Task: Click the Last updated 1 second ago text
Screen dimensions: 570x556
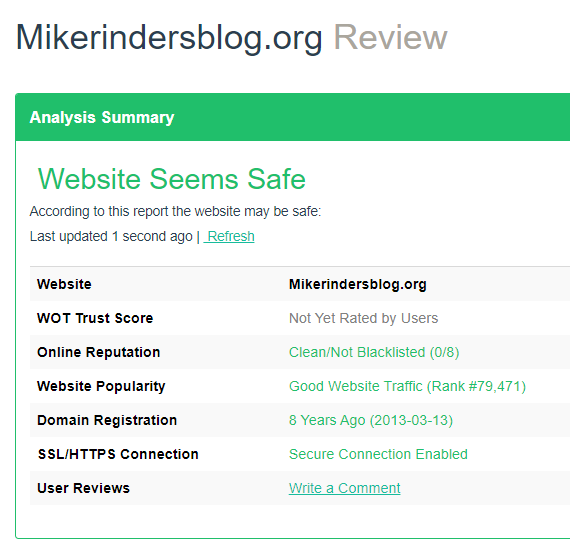Action: [111, 236]
